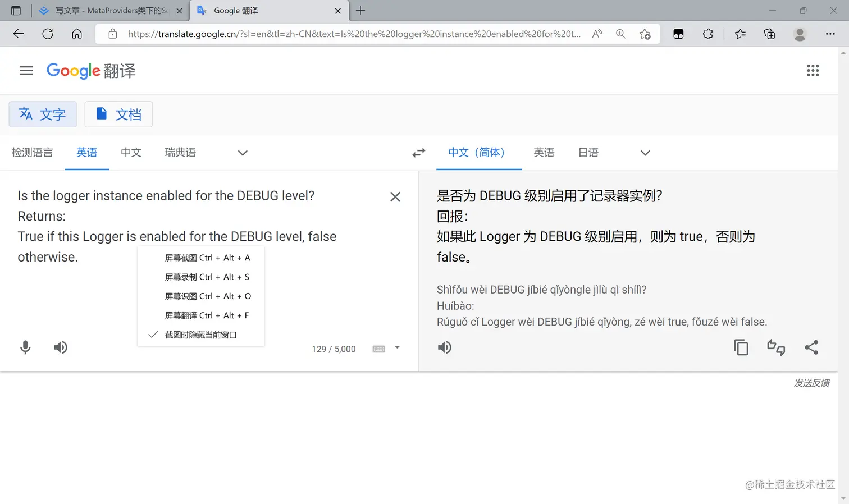Expand more source languages
849x504 pixels.
click(243, 153)
